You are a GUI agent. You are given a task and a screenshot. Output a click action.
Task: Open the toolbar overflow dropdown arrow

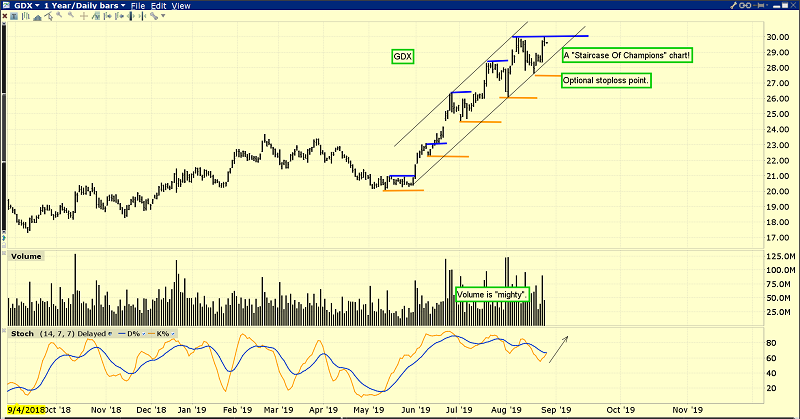163,16
